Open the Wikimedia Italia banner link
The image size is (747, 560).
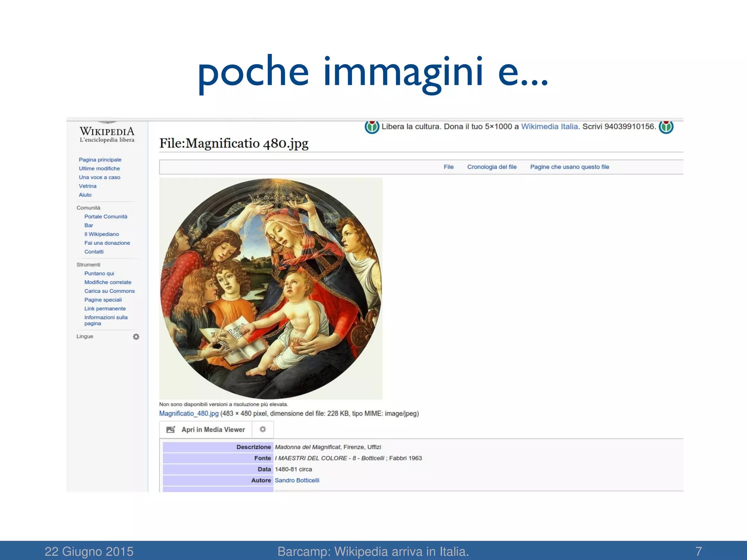pos(549,127)
